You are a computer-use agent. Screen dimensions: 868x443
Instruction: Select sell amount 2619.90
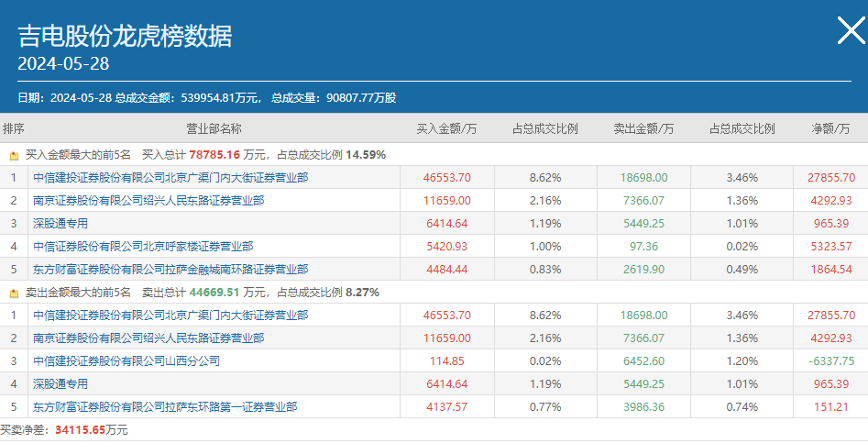(643, 270)
